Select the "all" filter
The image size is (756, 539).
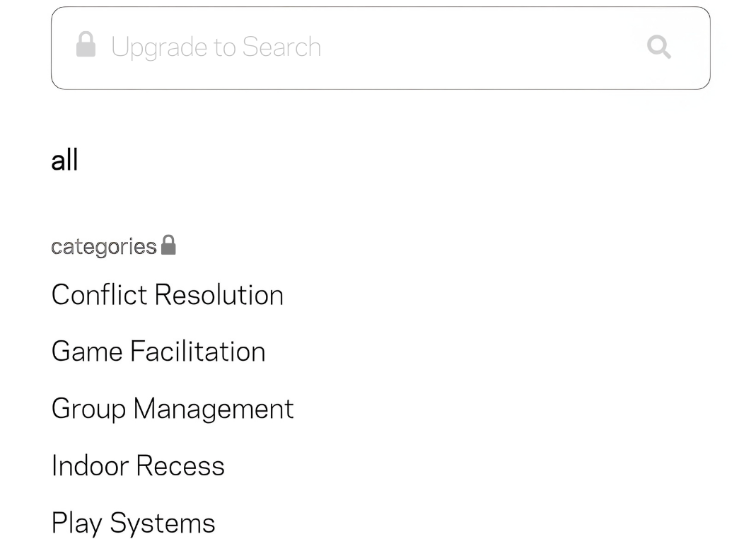64,160
